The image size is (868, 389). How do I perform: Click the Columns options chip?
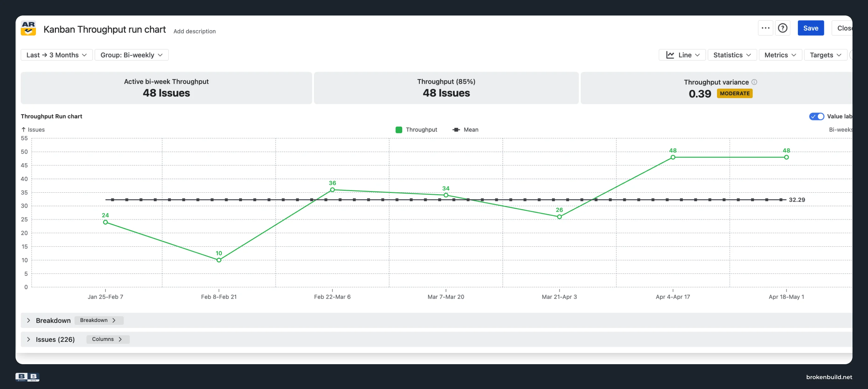tap(108, 339)
